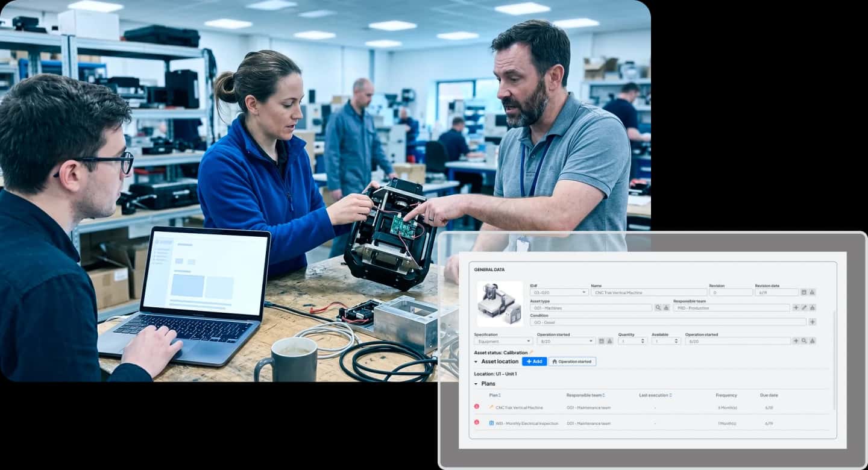This screenshot has width=868, height=470.
Task: Click the Operation started button with home icon
Action: (572, 362)
